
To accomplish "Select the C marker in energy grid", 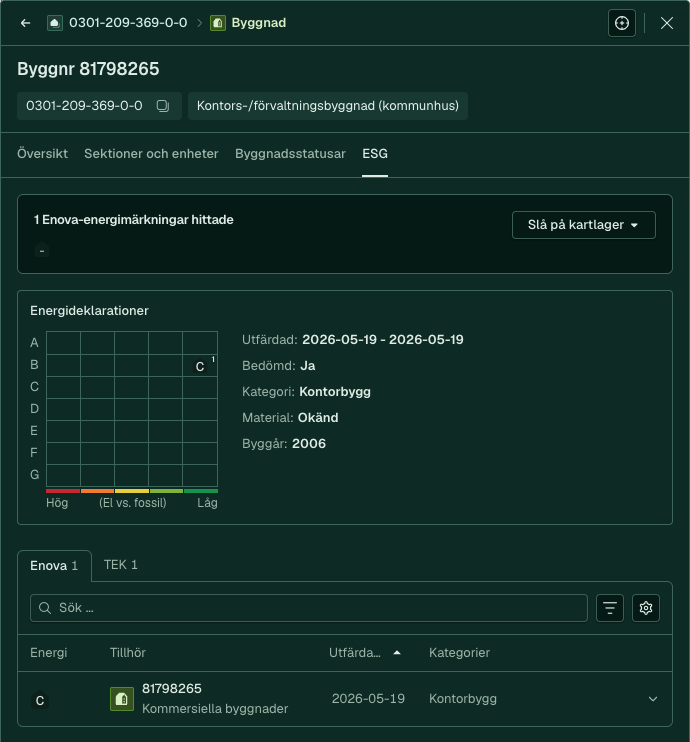I will [x=200, y=367].
